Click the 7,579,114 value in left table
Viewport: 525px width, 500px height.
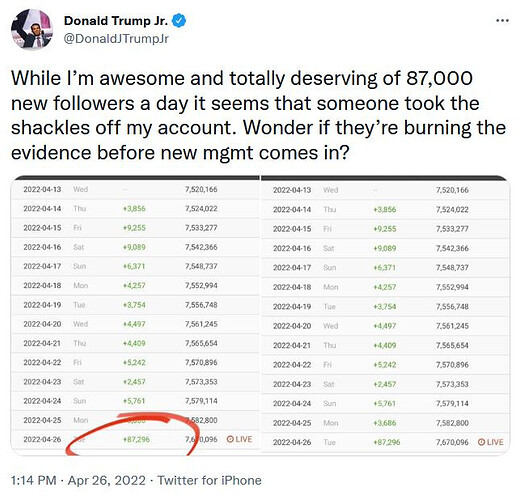click(201, 401)
